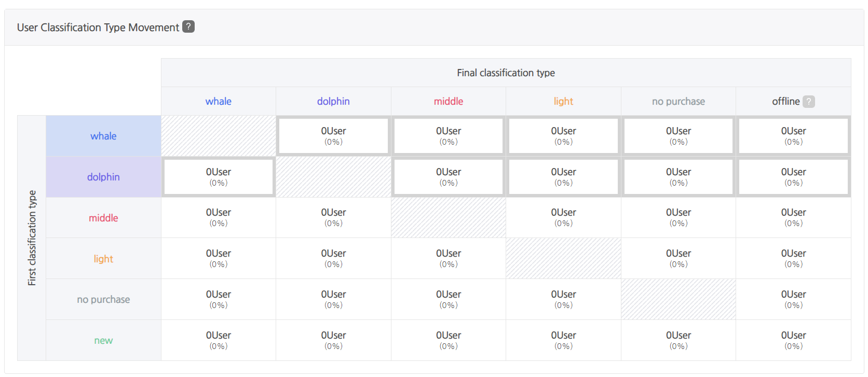Select the light column header
The image size is (868, 377).
563,102
